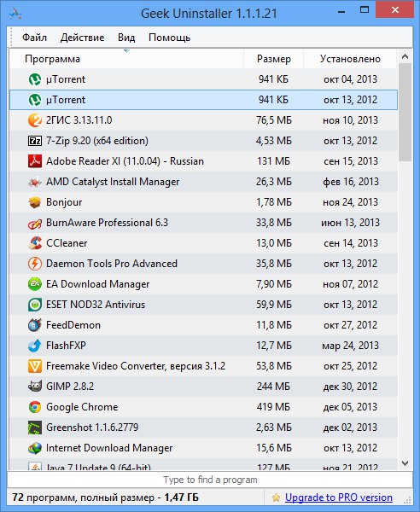Click the 72 программ status bar text

click(105, 497)
